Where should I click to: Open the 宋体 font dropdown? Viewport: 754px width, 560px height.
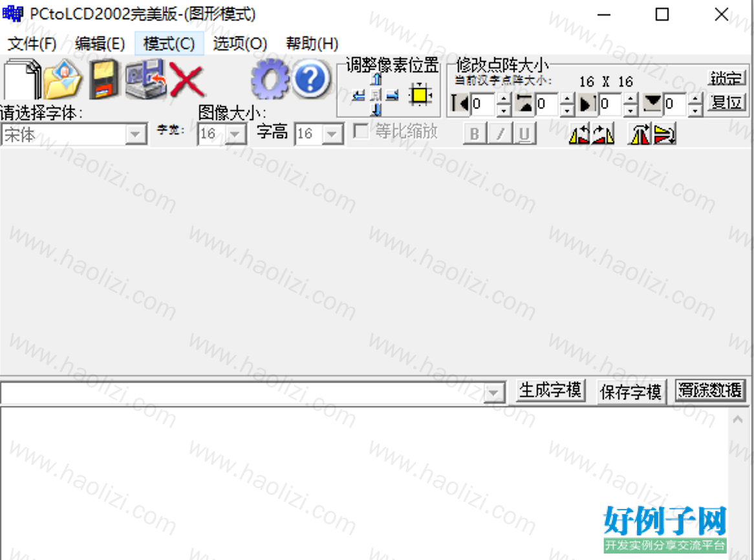point(136,134)
